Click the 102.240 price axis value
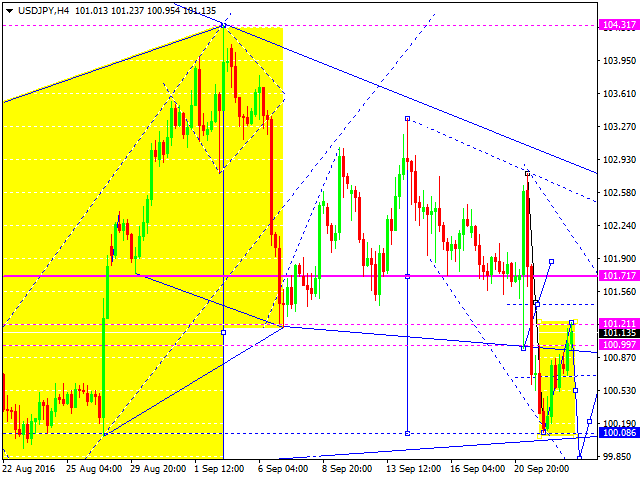640x480 pixels. (620, 226)
